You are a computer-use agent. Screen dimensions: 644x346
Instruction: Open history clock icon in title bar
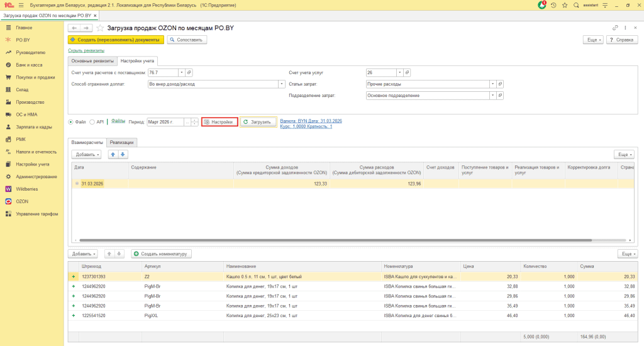(553, 5)
